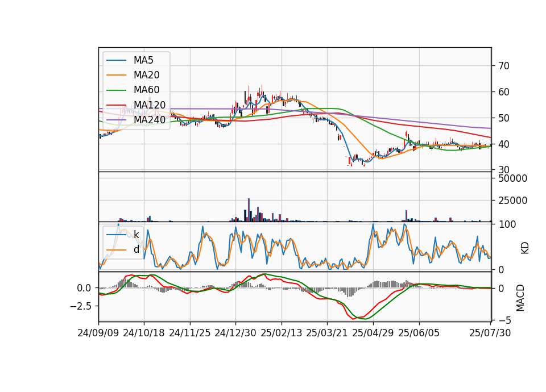Click the 25/06/05 date axis label
This screenshot has width=546, height=392.
419,333
